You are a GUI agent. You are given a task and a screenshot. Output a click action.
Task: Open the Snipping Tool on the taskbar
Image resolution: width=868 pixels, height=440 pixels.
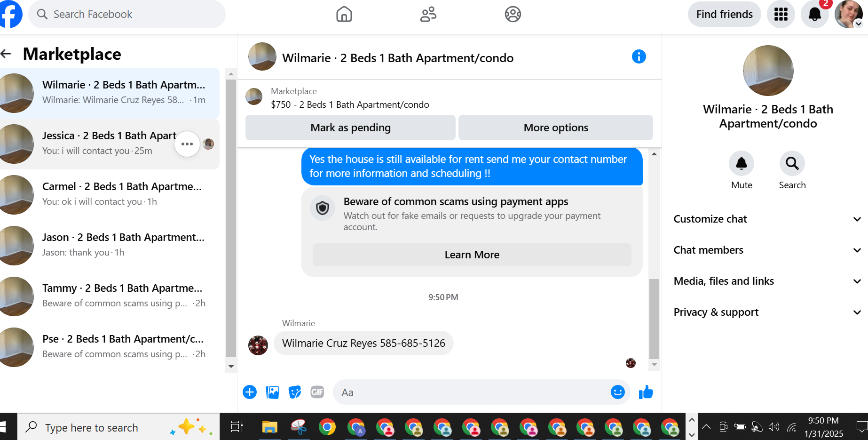pos(299,427)
